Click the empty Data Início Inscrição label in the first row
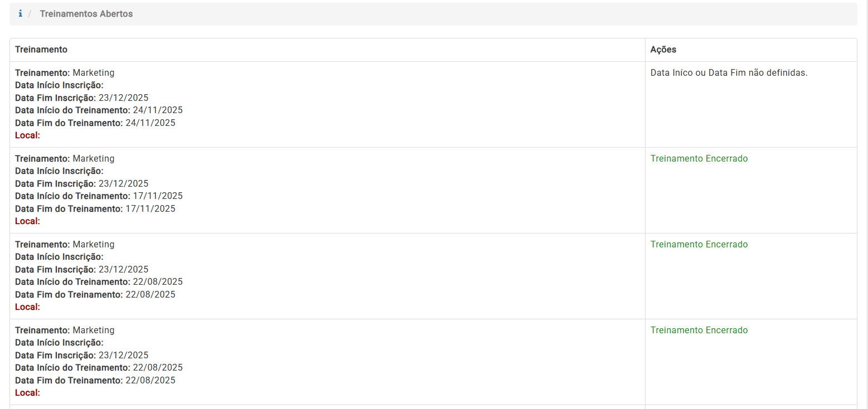Viewport: 868px width, 409px height. pyautogui.click(x=59, y=85)
